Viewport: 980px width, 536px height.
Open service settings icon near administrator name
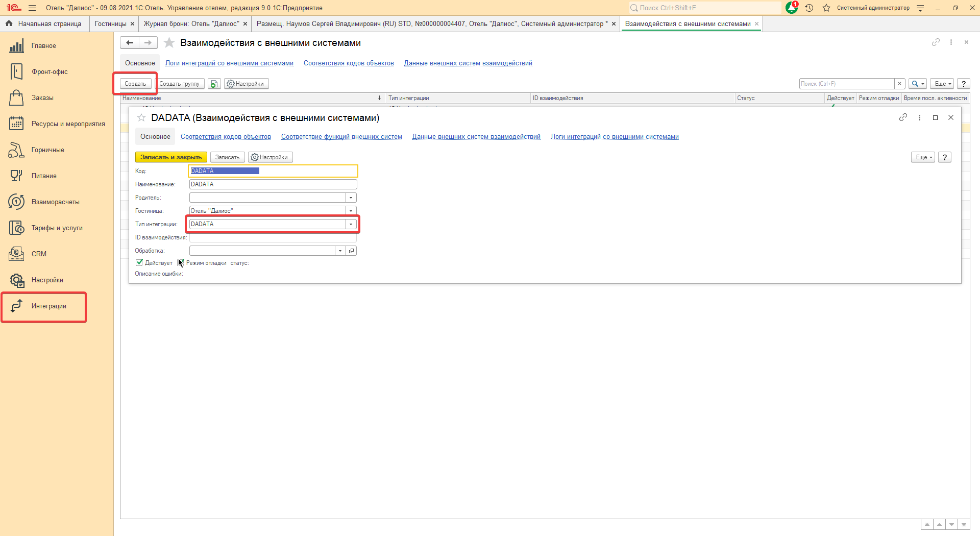click(x=920, y=8)
